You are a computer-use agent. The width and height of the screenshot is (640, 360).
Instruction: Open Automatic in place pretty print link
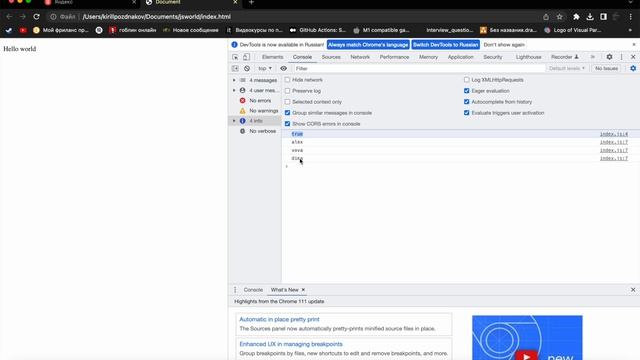pyautogui.click(x=279, y=320)
